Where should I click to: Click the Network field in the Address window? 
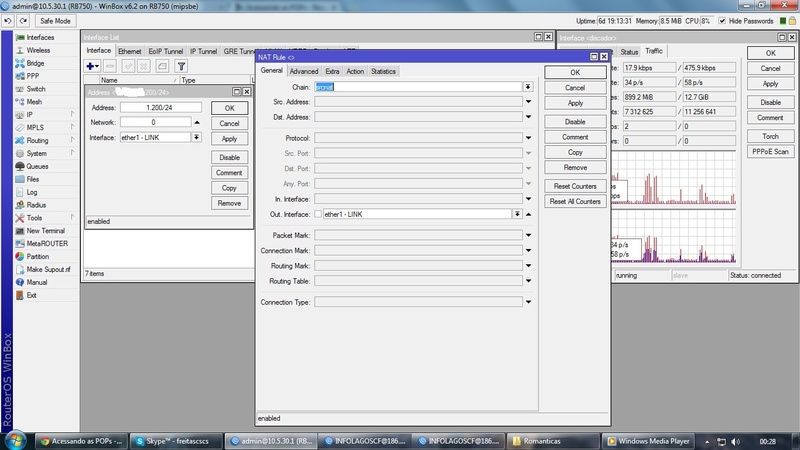pyautogui.click(x=156, y=122)
